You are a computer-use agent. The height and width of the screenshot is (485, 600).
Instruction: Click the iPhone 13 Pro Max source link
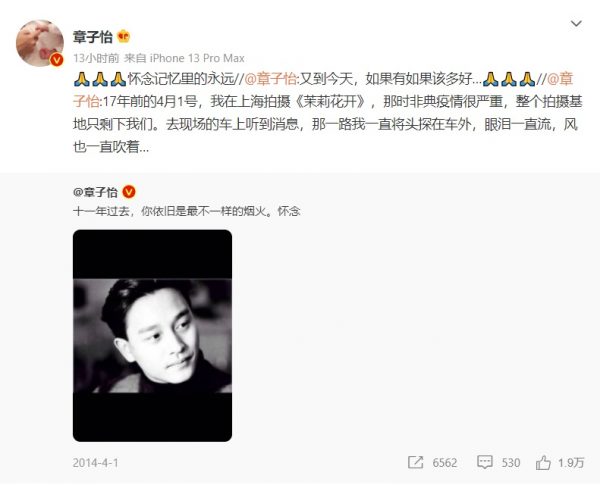point(197,58)
